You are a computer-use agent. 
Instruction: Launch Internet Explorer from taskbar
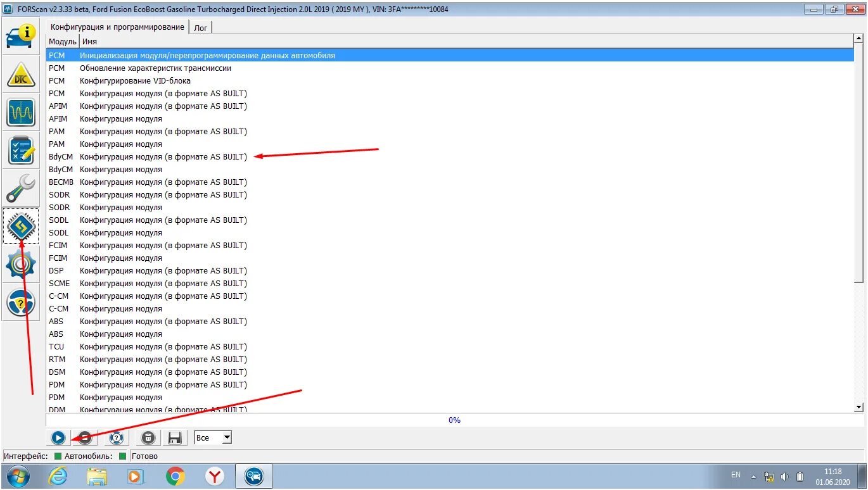58,476
